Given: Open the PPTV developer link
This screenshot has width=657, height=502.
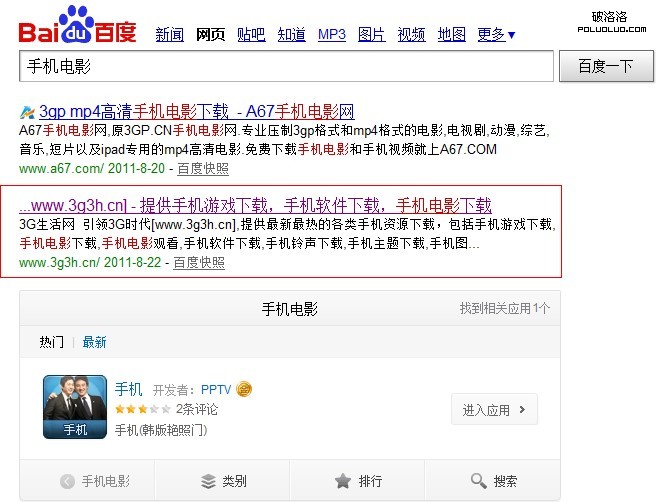Looking at the screenshot, I should click(x=216, y=390).
